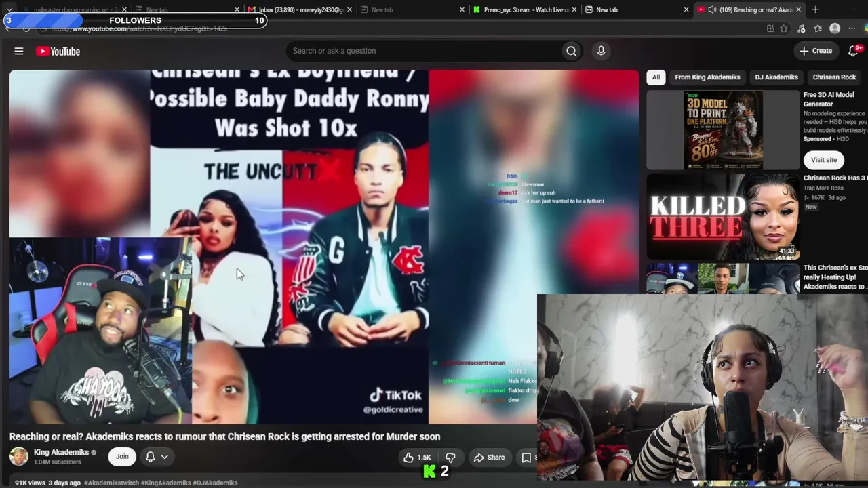Viewport: 868px width, 488px height.
Task: Open the #Akademikstwitch hashtag
Action: (x=111, y=483)
